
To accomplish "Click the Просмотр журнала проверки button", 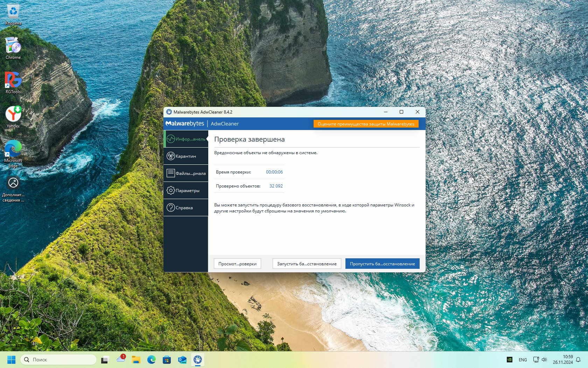I will pos(237,264).
